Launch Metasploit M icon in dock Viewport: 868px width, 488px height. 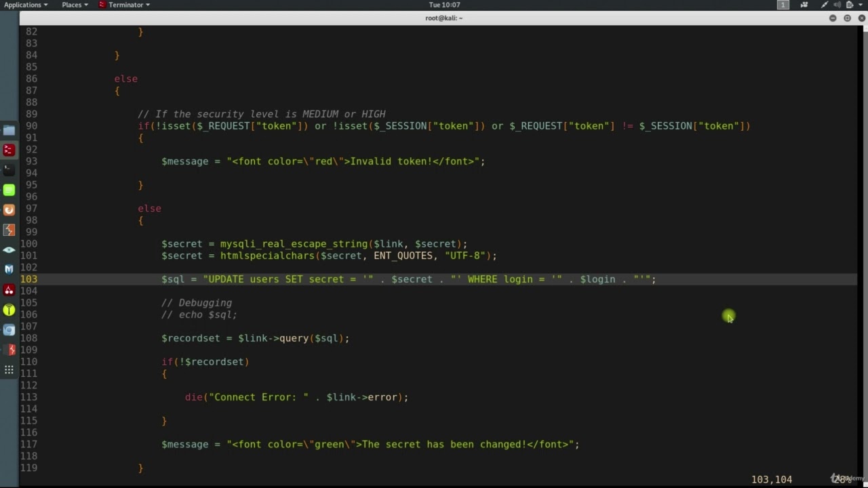(x=9, y=270)
